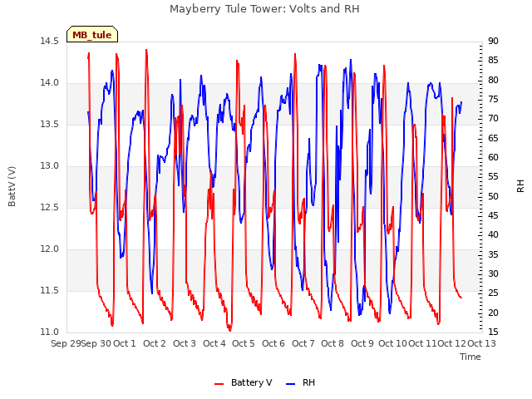
Task: Toggle the Battery V legend entry
Action: coord(244,382)
